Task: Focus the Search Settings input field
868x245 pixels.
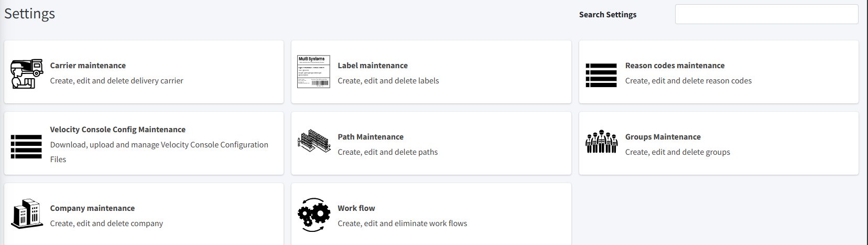Action: [766, 14]
